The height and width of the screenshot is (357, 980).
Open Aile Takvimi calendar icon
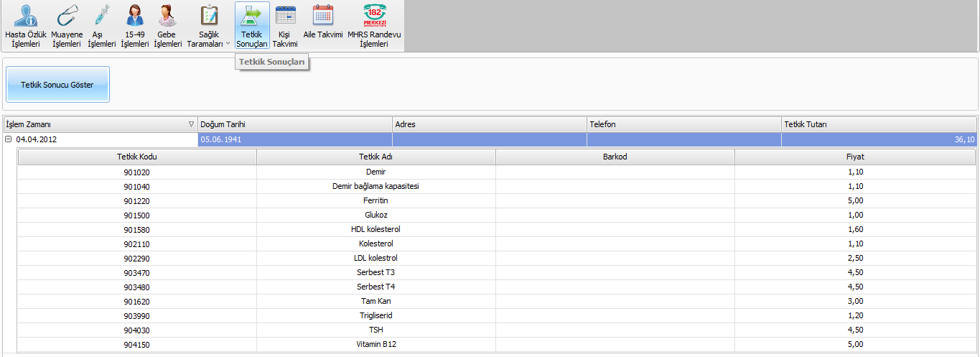(x=322, y=16)
